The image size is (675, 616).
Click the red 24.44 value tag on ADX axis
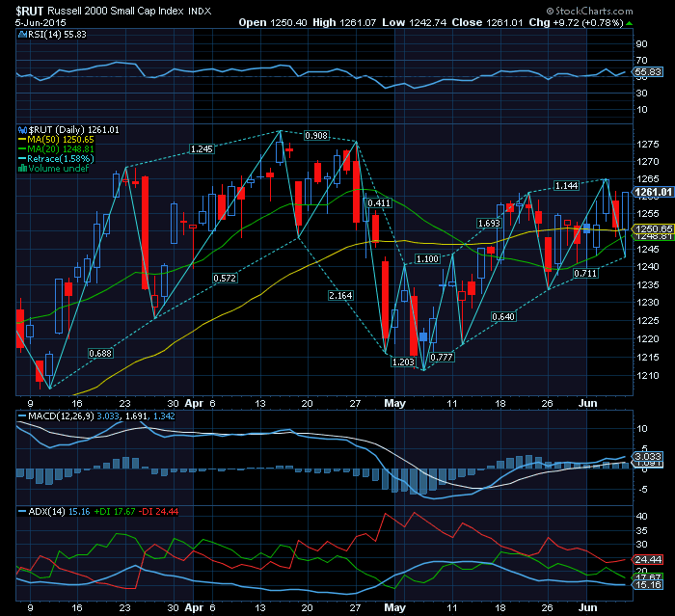click(648, 560)
